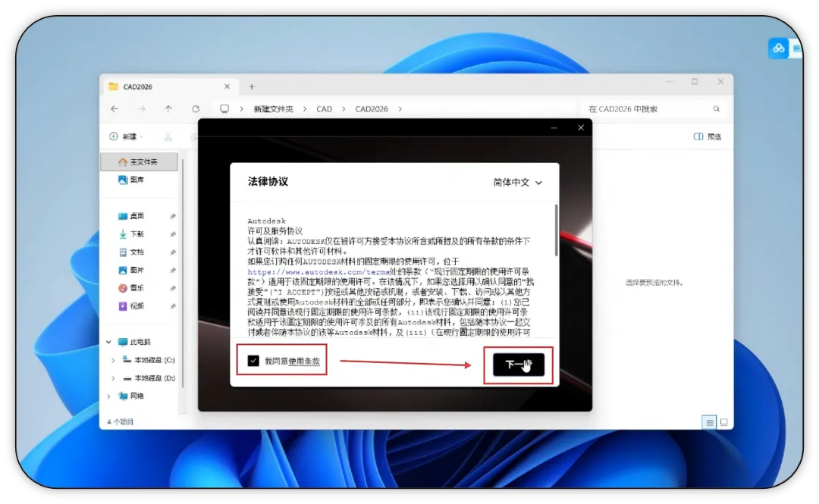The height and width of the screenshot is (504, 819).
Task: Switch Explorer to large icons view
Action: click(724, 422)
